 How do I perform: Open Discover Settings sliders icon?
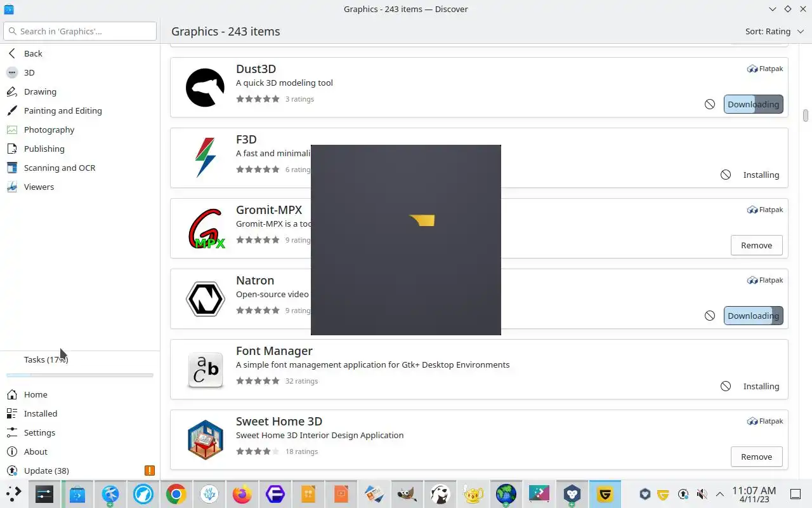[x=12, y=432]
